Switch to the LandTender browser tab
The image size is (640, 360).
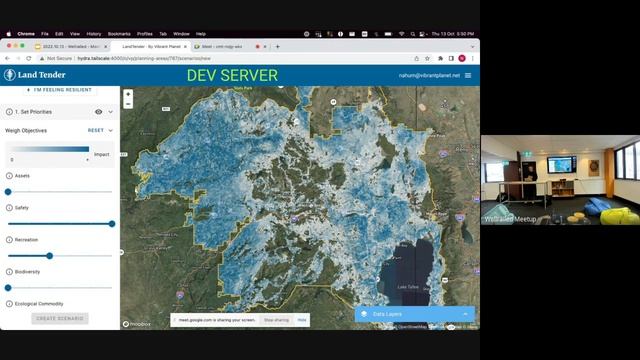(150, 47)
